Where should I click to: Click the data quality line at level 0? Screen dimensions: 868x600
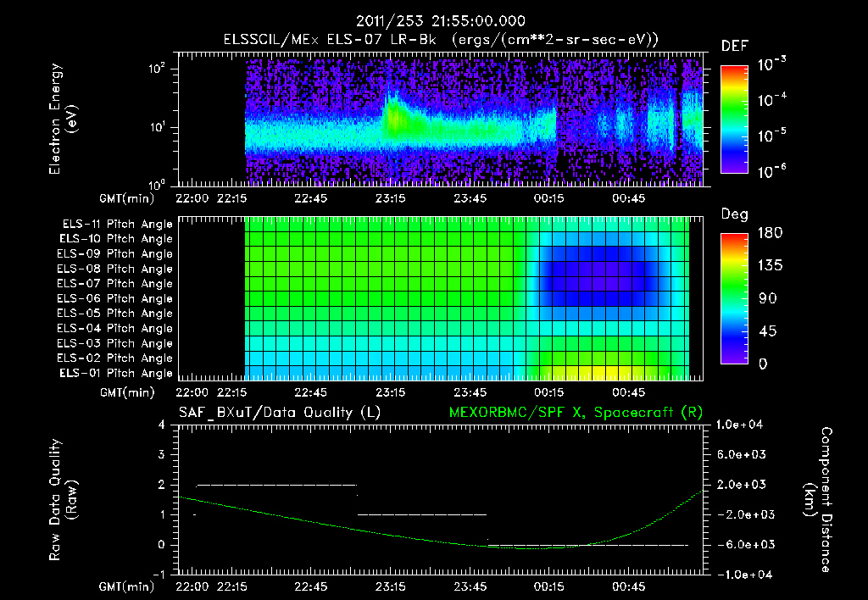(588, 545)
